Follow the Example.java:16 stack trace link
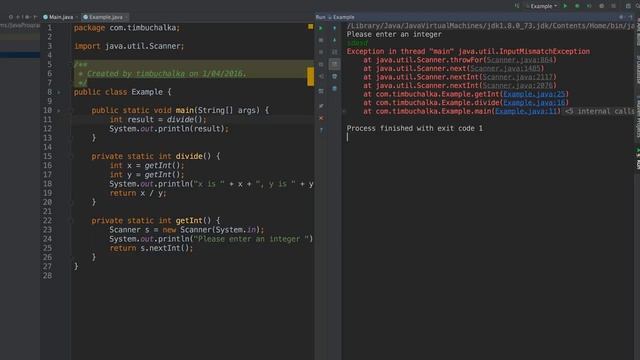 534,103
